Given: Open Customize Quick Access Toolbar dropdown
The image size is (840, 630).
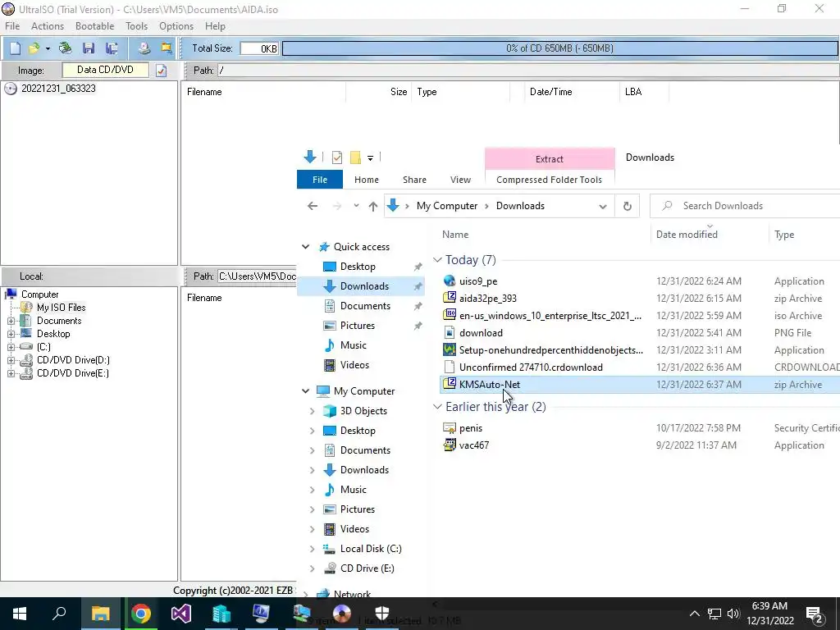Looking at the screenshot, I should tap(370, 158).
